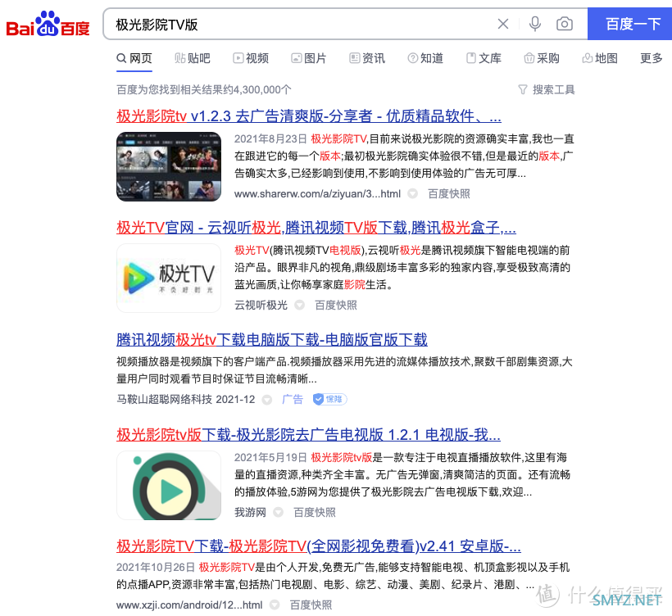Screen dimensions: 672x616
Task: Open 百度快照 for the xzji.com result
Action: pos(311,605)
